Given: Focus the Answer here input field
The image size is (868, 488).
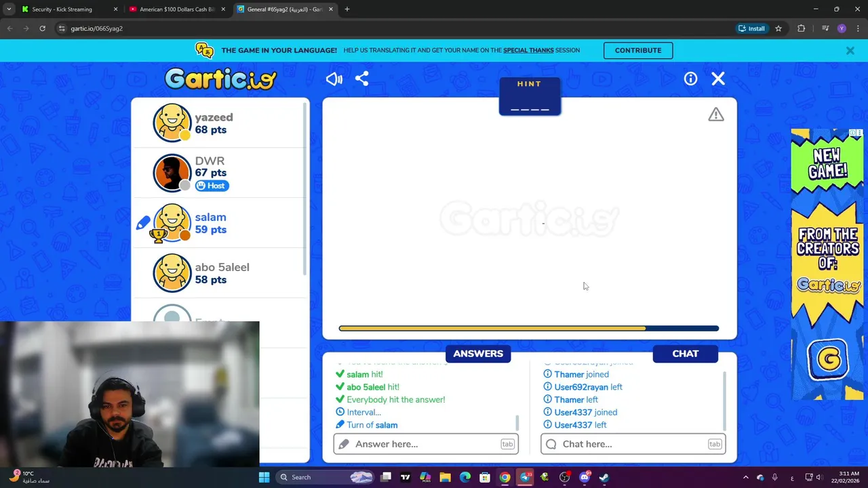Looking at the screenshot, I should pyautogui.click(x=426, y=444).
